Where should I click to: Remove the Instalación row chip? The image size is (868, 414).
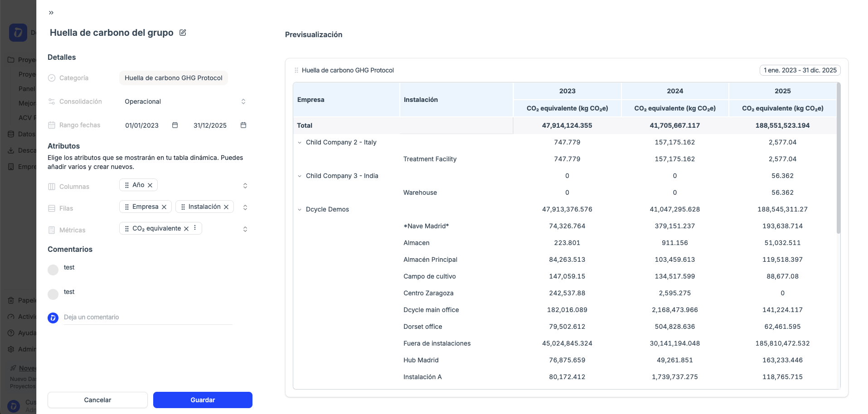coord(226,207)
